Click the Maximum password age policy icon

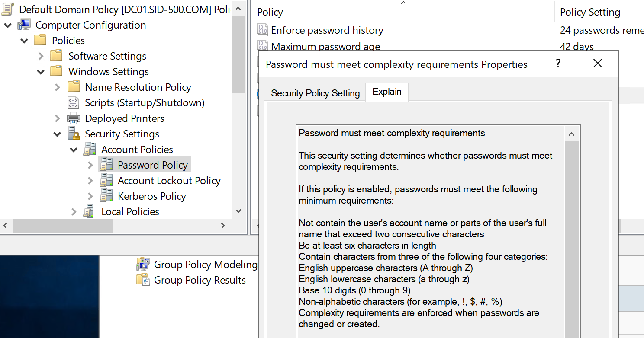coord(264,45)
